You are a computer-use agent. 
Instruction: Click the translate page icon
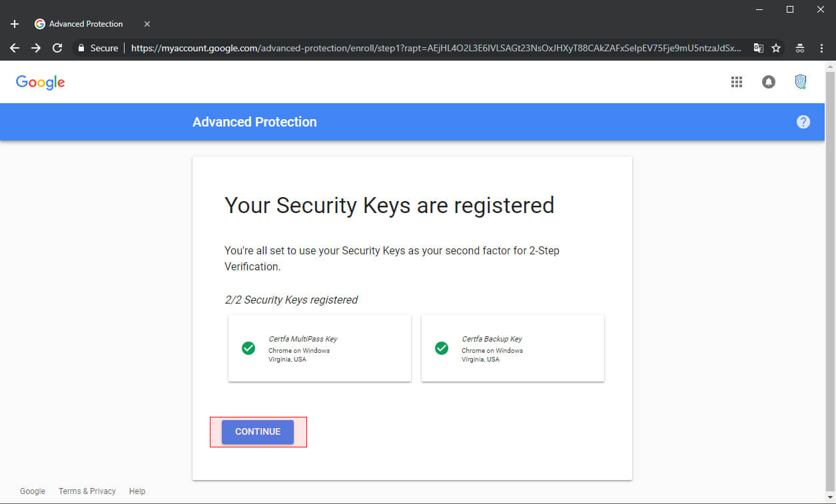click(x=758, y=48)
